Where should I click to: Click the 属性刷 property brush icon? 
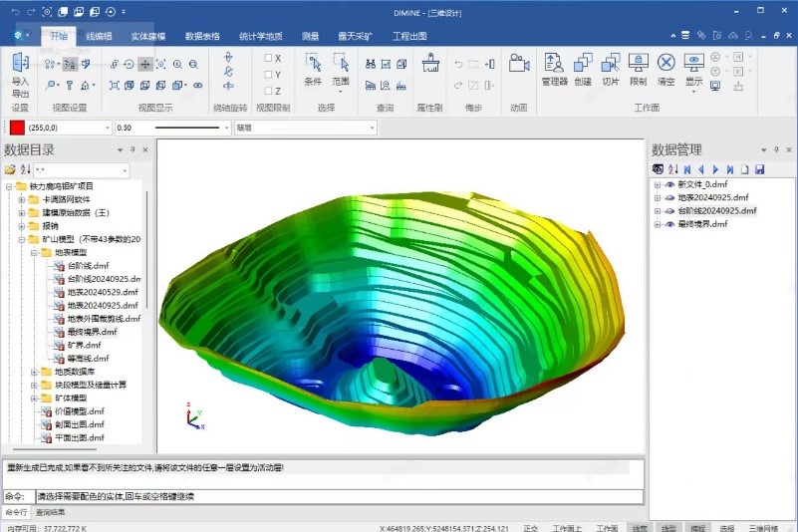pos(430,65)
